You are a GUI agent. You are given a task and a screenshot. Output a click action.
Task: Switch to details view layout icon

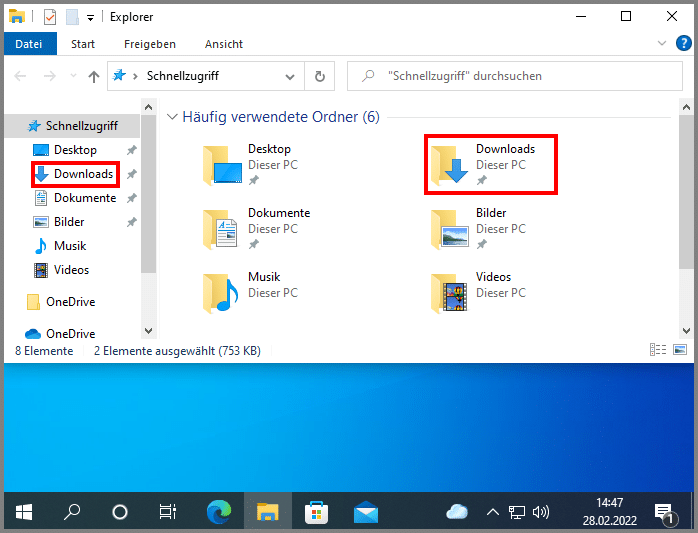tap(658, 350)
